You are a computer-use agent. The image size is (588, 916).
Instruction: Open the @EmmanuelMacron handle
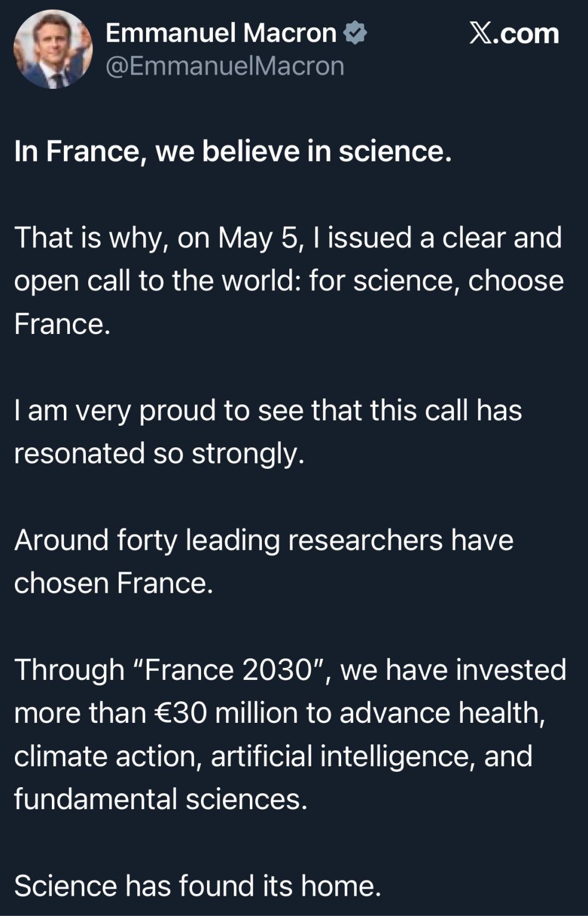pyautogui.click(x=225, y=66)
